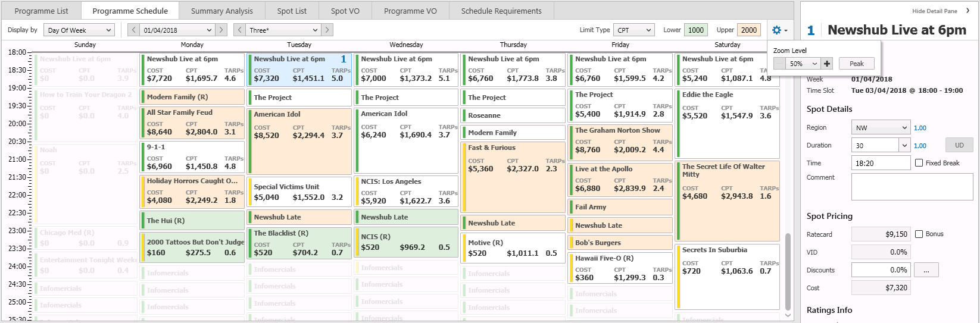Click Hide Detail Pane link
980x323 pixels.
point(935,11)
